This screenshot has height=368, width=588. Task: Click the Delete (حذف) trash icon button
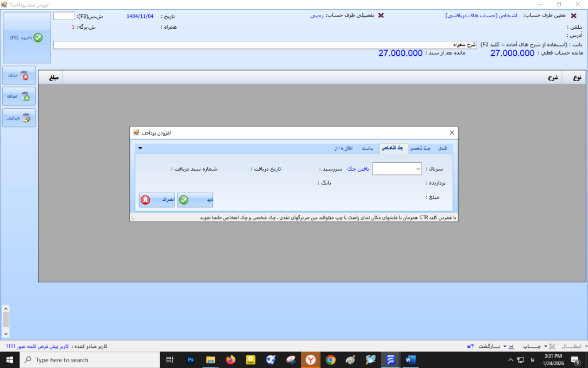point(19,75)
